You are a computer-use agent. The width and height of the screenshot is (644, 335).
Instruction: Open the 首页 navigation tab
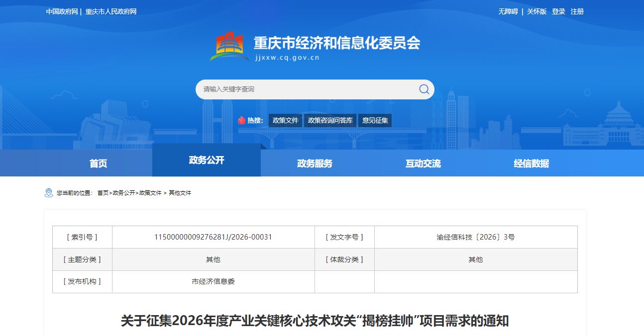coord(98,164)
